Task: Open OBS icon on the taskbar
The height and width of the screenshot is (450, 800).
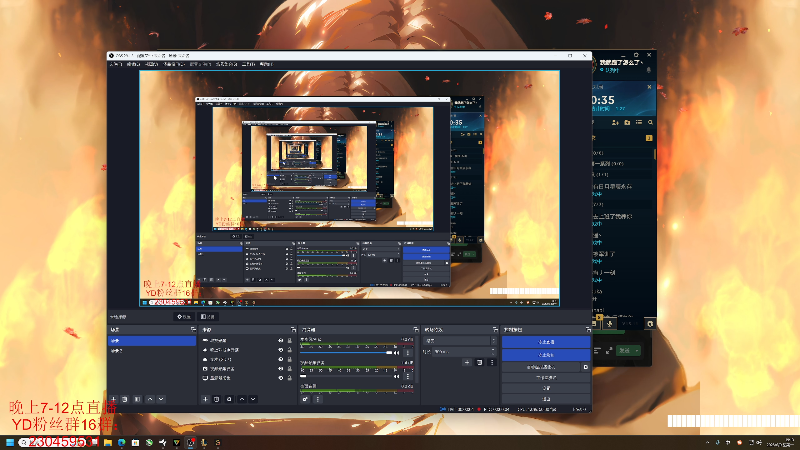Action: point(191,443)
